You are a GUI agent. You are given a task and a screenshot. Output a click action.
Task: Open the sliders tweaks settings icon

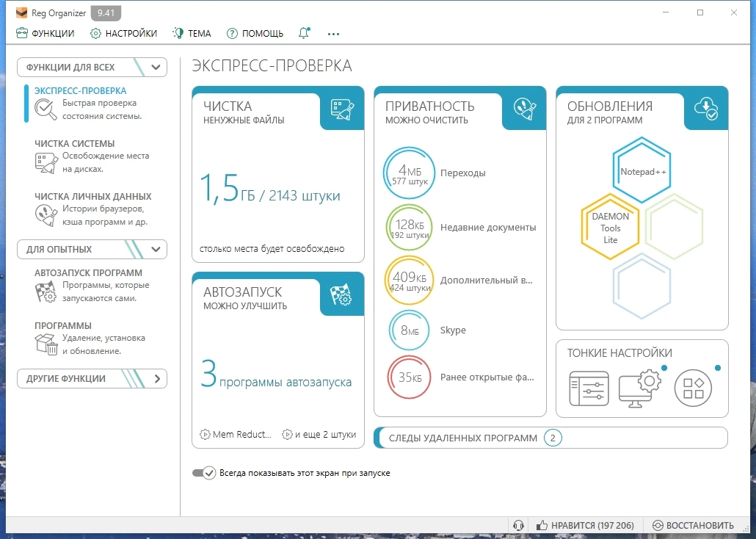click(x=589, y=388)
